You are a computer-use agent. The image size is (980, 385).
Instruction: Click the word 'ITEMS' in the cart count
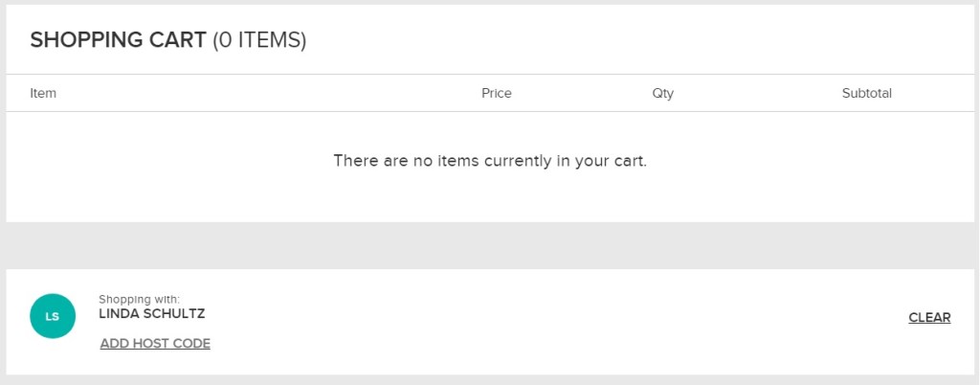point(266,40)
